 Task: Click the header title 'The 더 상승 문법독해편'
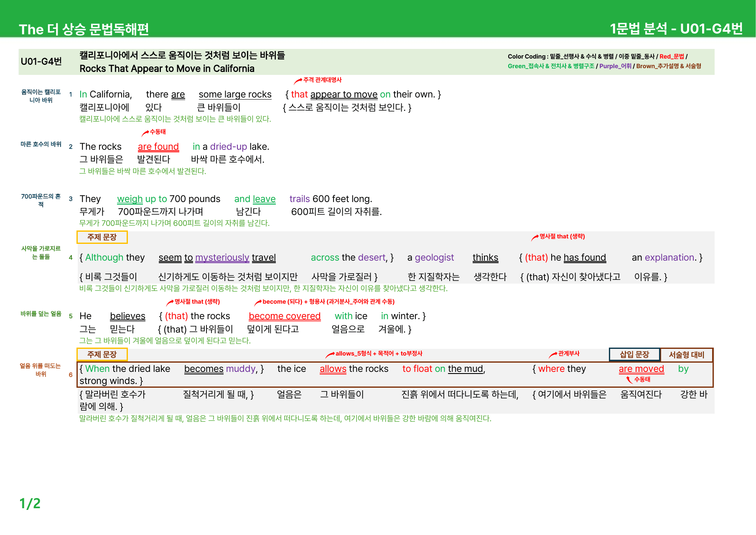pyautogui.click(x=84, y=29)
